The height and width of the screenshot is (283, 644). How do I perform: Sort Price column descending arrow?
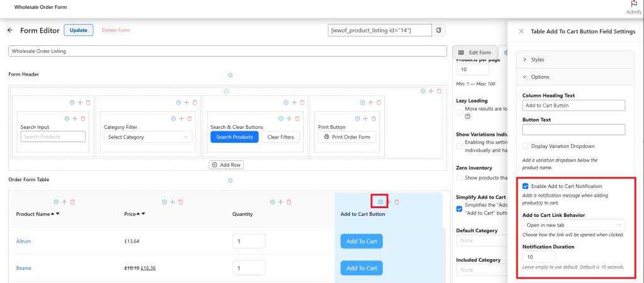[x=143, y=214]
